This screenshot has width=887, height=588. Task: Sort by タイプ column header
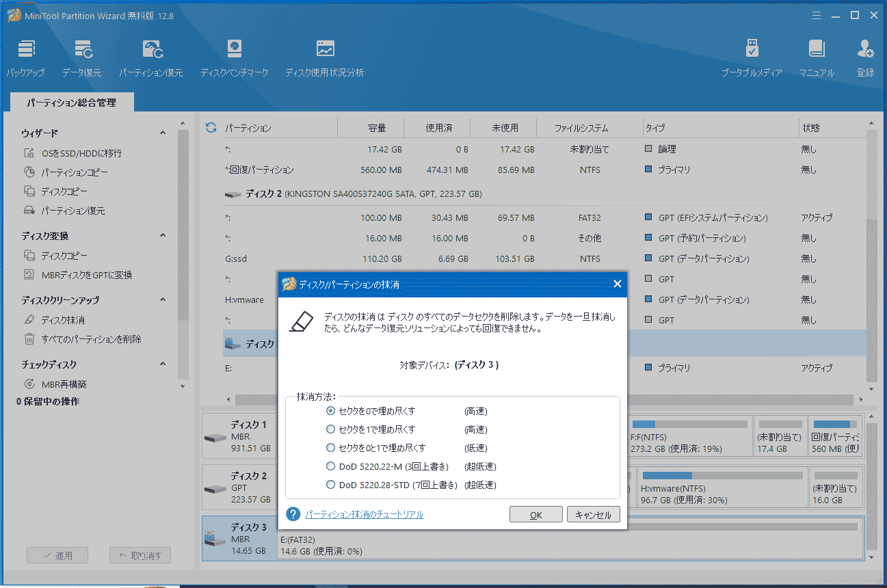[x=721, y=128]
